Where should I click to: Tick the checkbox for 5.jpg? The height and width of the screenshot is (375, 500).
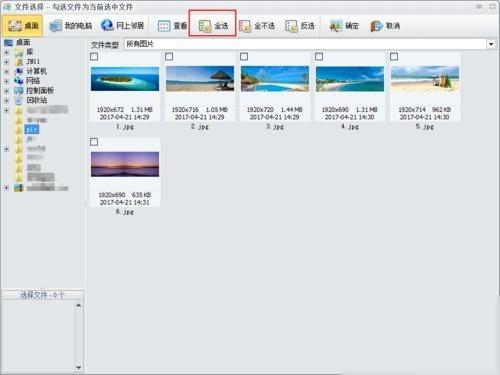pos(394,57)
